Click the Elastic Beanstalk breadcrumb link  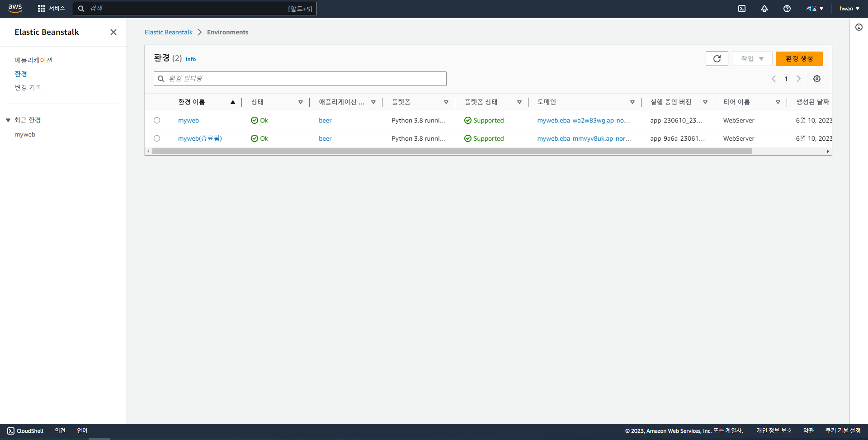pyautogui.click(x=169, y=32)
